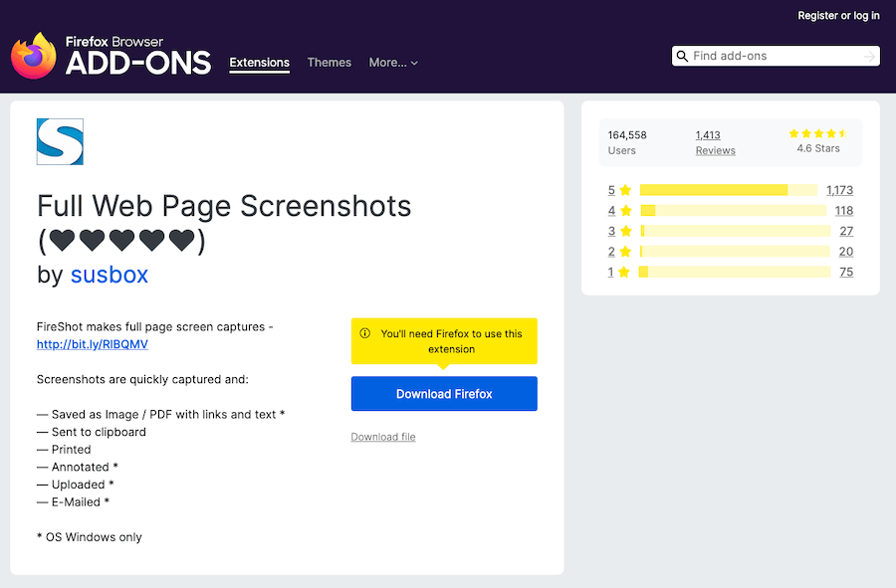Submit search with the arrow icon
Image resolution: width=896 pixels, height=588 pixels.
869,56
